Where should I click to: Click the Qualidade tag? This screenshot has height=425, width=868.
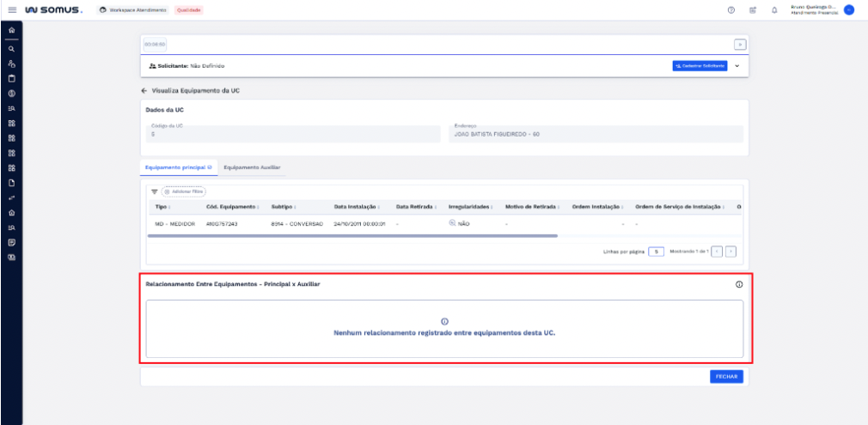click(189, 10)
